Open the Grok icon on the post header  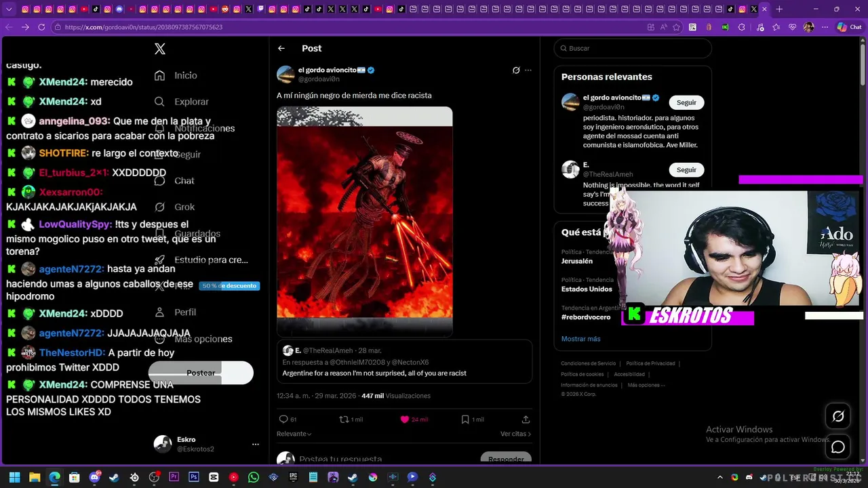[x=516, y=70]
